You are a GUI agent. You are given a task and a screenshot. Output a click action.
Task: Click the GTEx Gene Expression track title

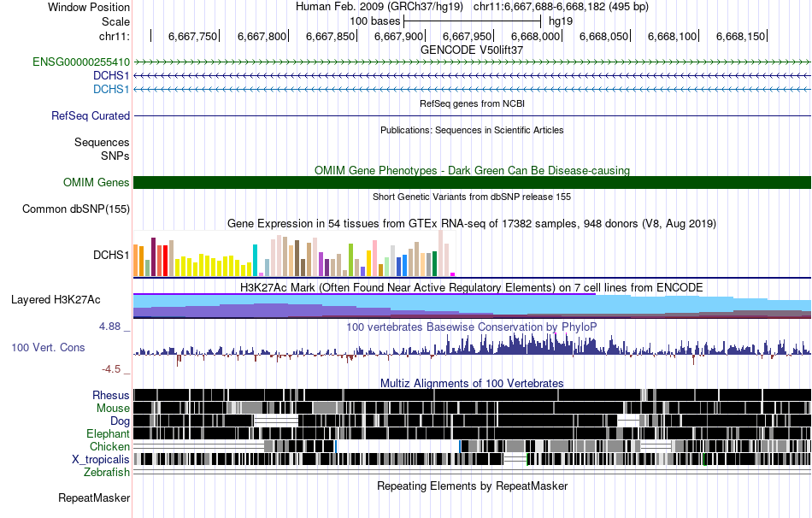(472, 224)
